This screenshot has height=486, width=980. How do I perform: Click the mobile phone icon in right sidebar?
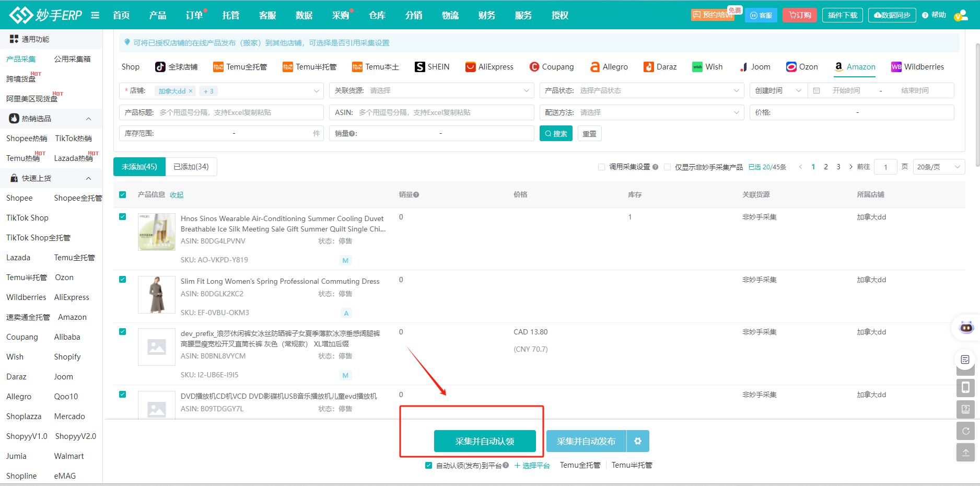point(965,387)
